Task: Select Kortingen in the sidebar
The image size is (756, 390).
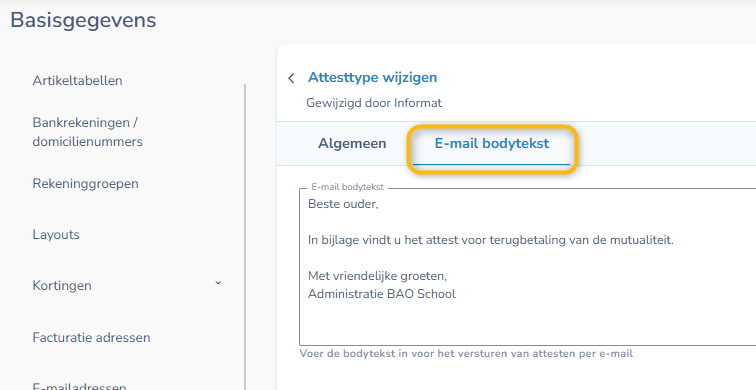Action: 62,286
